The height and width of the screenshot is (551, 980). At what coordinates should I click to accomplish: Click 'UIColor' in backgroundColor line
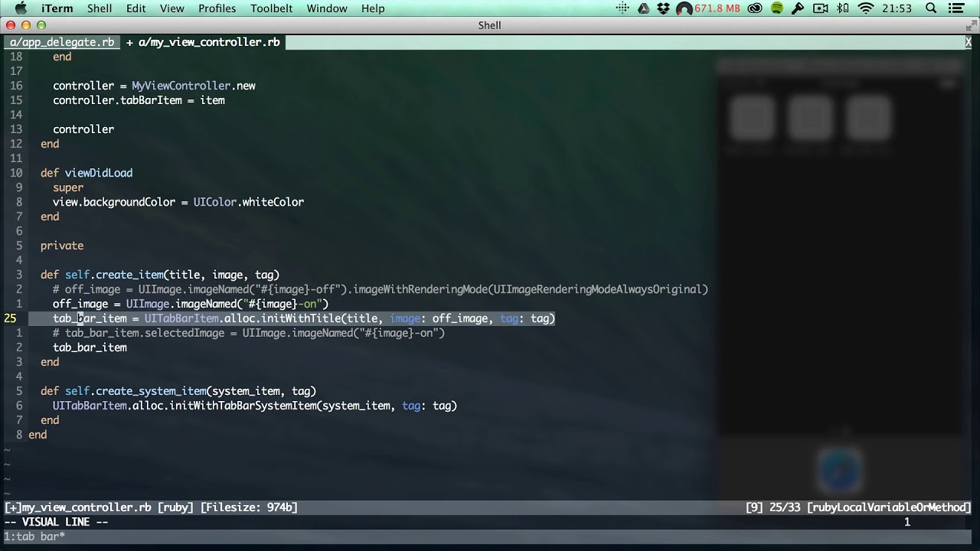click(215, 202)
